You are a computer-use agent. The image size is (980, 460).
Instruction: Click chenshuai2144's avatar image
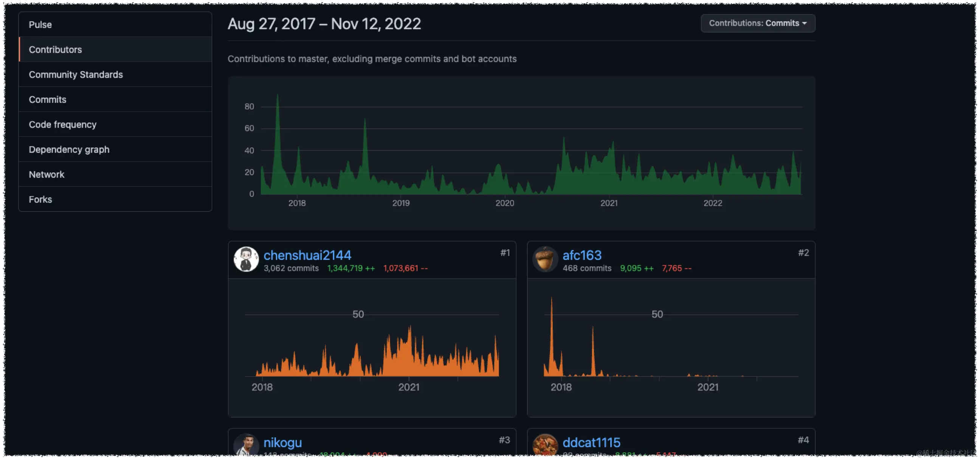[246, 259]
